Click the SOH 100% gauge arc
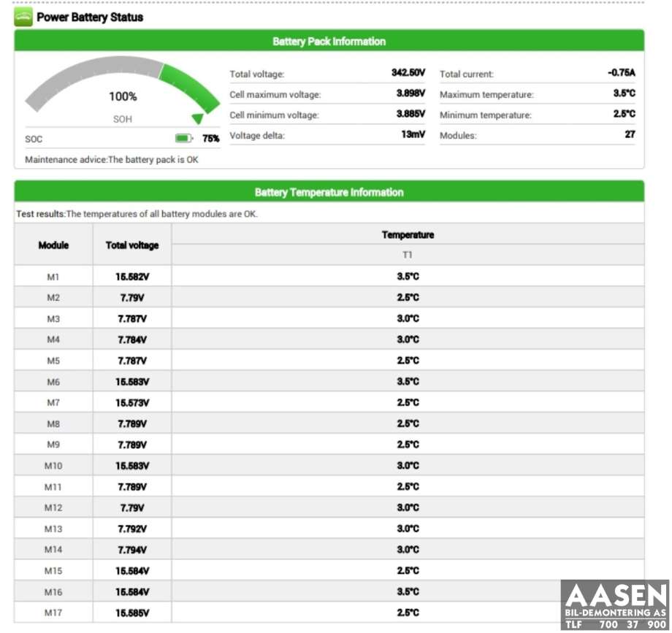 tap(123, 85)
